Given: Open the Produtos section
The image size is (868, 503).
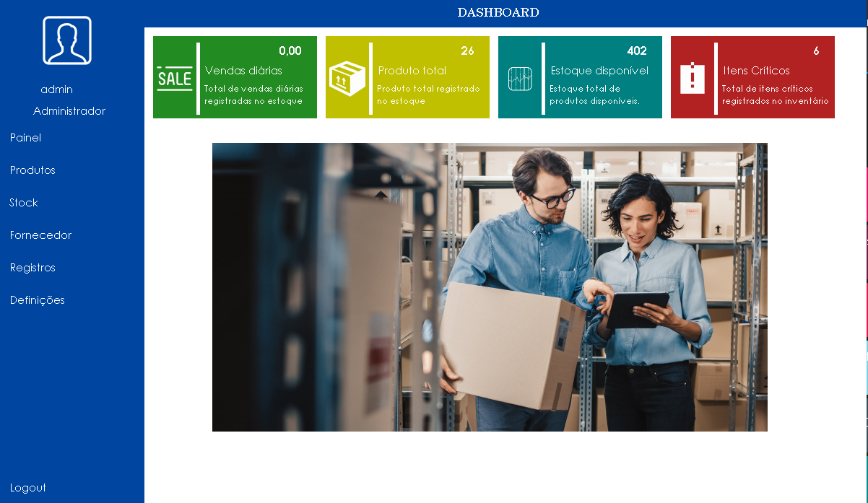Looking at the screenshot, I should pyautogui.click(x=32, y=170).
